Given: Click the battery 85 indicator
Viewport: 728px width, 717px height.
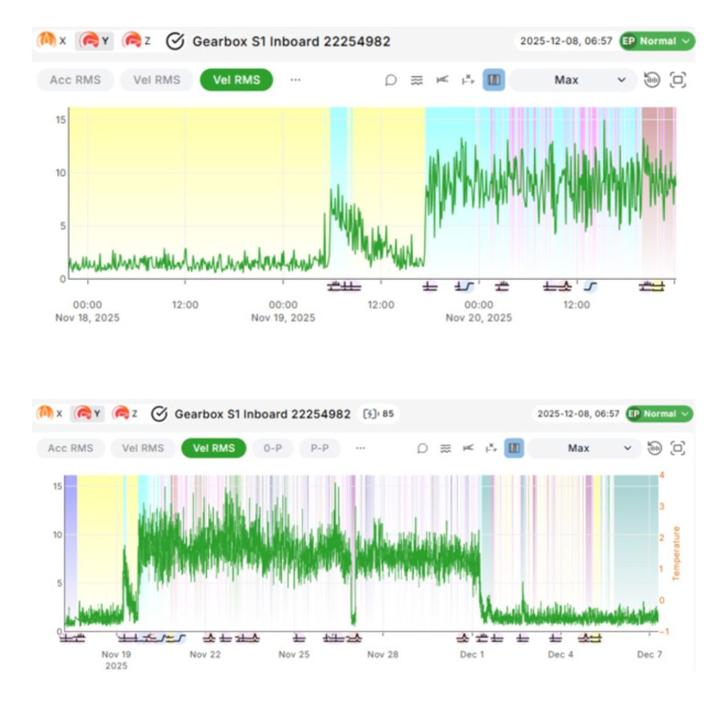Looking at the screenshot, I should 378,414.
